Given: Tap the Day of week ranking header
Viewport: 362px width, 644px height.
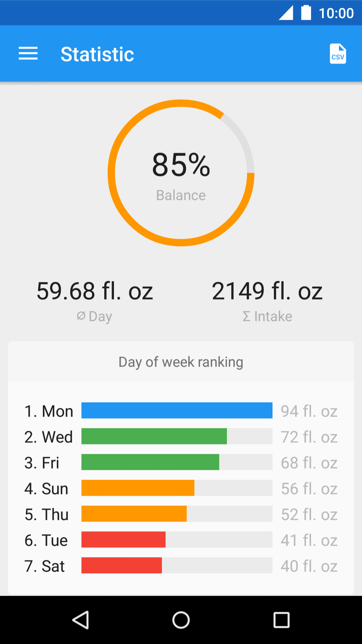Looking at the screenshot, I should (x=181, y=362).
